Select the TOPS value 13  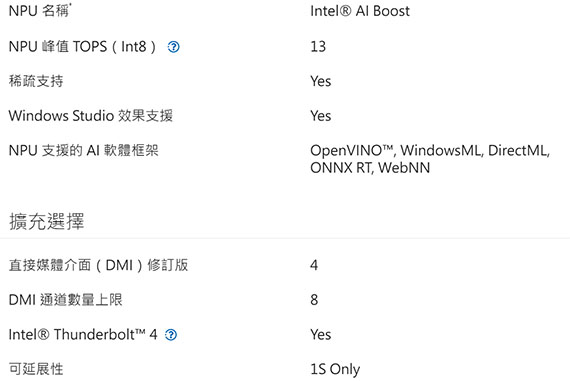tap(318, 47)
